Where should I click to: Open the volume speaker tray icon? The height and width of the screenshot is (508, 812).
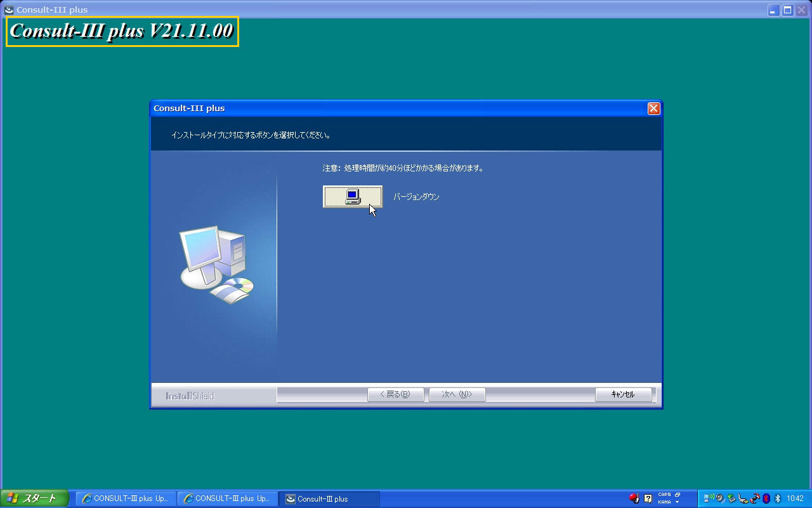coord(720,498)
